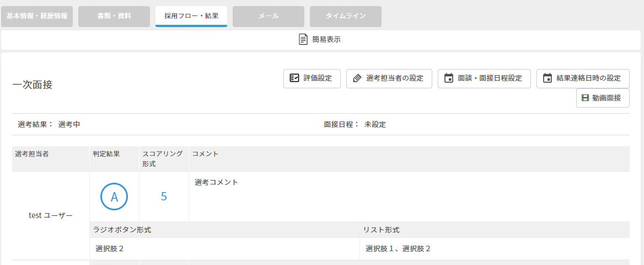Switch to the 書類・資料 tab
The image size is (644, 265).
point(114,17)
